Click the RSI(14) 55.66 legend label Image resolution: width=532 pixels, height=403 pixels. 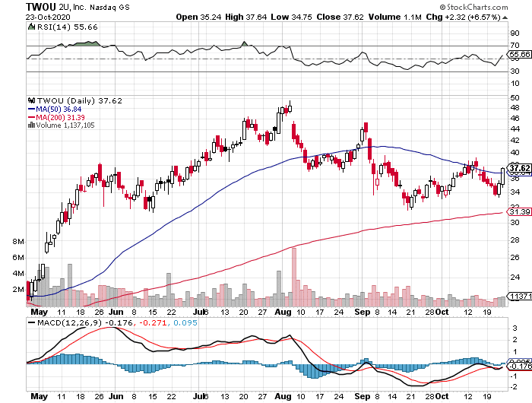pos(67,27)
